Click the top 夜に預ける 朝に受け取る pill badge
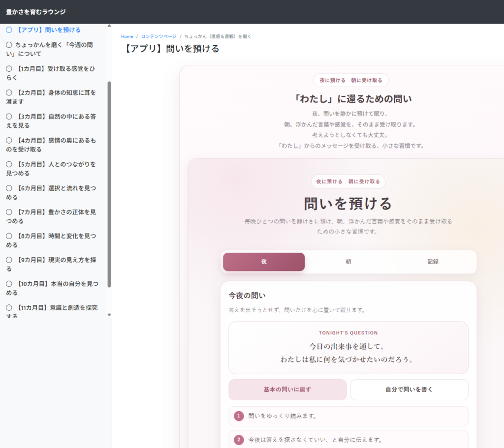This screenshot has height=448, width=504. 351,80
